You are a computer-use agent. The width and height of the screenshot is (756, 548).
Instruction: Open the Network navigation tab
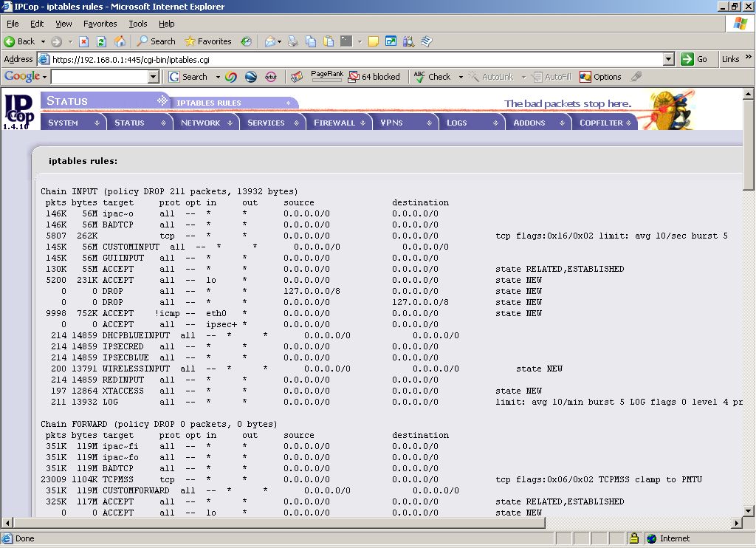207,123
